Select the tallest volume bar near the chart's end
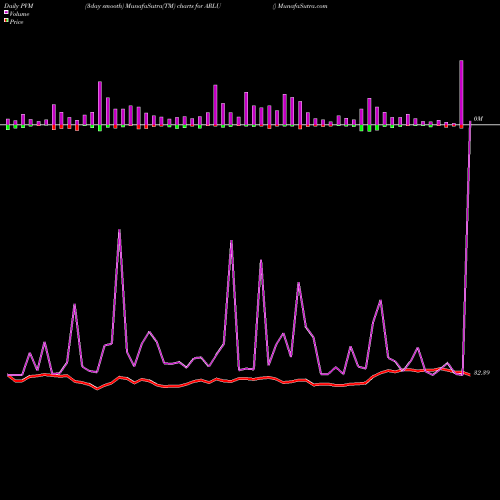 [x=461, y=93]
